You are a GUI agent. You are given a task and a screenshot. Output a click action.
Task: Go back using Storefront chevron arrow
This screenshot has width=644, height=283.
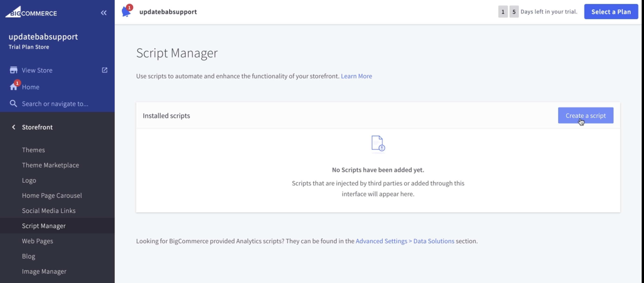pyautogui.click(x=14, y=127)
